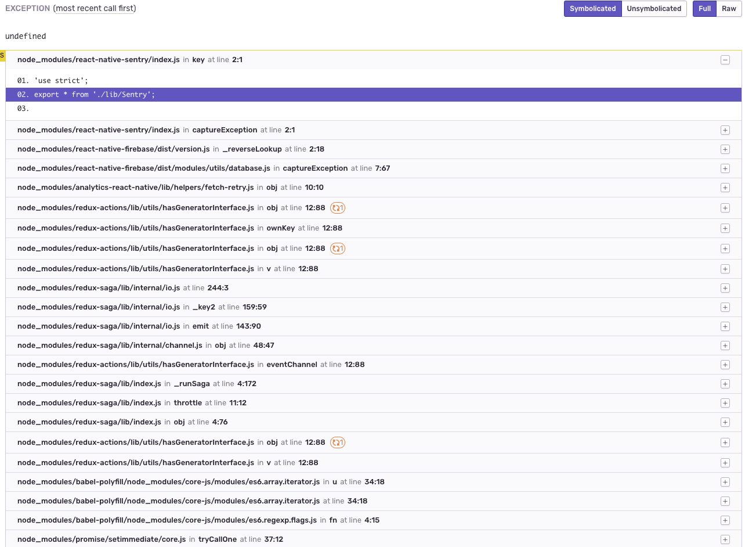756x547 pixels.
Task: Expand the io.js line 244:3 frame
Action: tap(725, 288)
